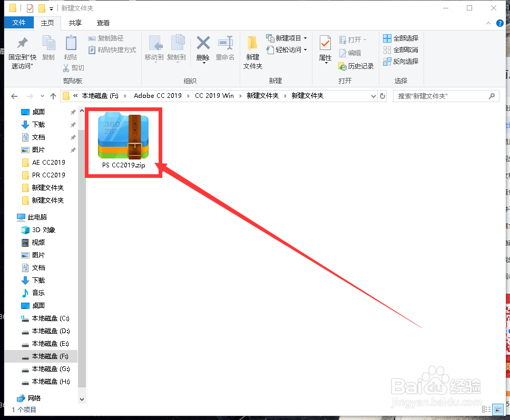The height and width of the screenshot is (420, 510).
Task: Select Network (网络) in sidebar
Action: pyautogui.click(x=34, y=398)
